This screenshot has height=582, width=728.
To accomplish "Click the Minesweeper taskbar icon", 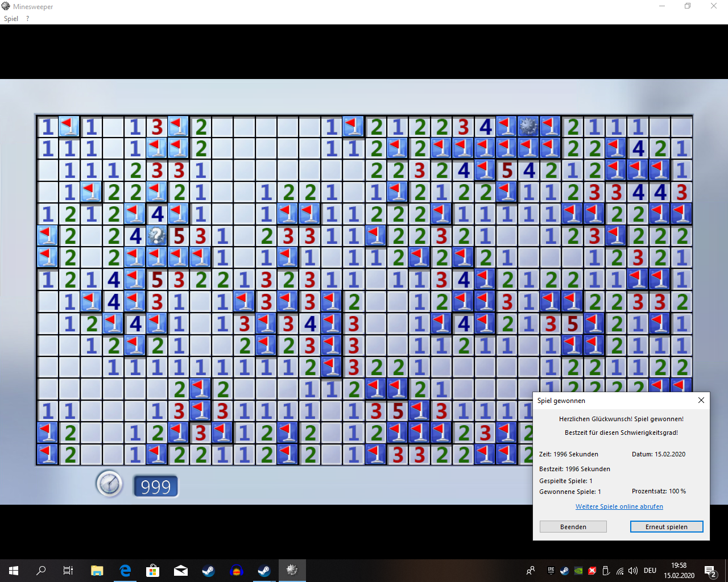I will [x=292, y=571].
